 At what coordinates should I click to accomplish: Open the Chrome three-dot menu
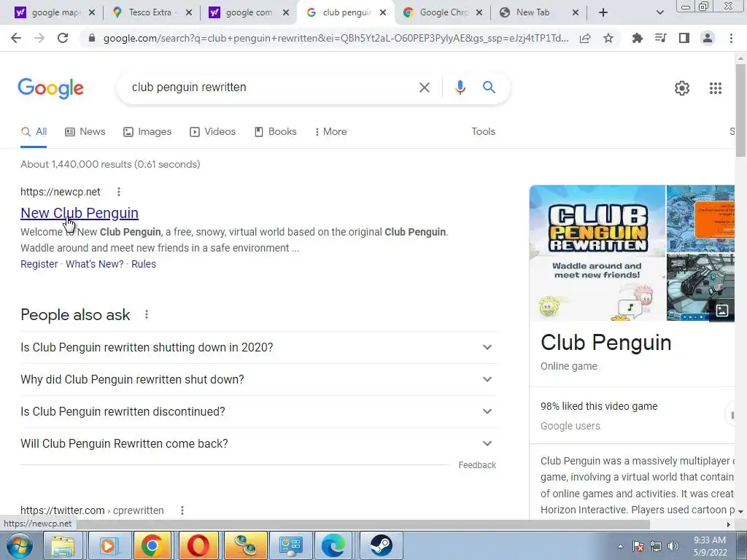[x=731, y=38]
